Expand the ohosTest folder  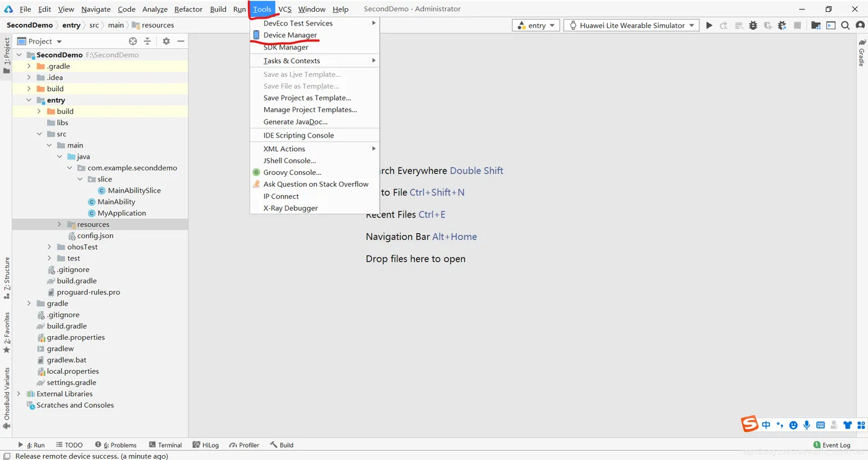pos(50,247)
